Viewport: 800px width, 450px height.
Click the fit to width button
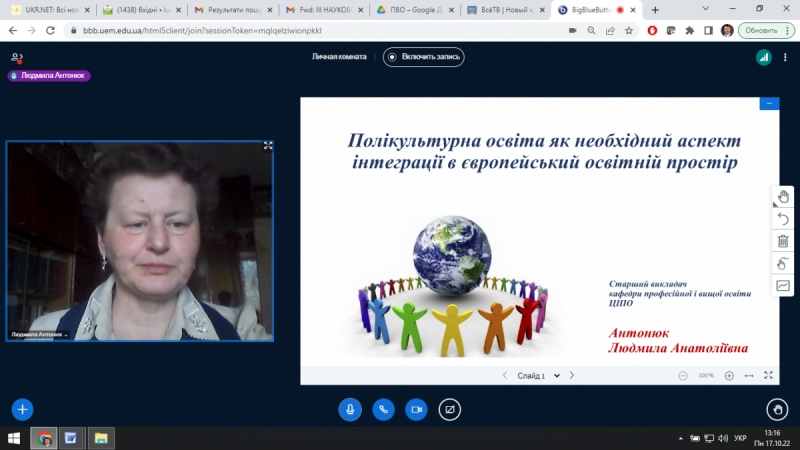[x=749, y=376]
